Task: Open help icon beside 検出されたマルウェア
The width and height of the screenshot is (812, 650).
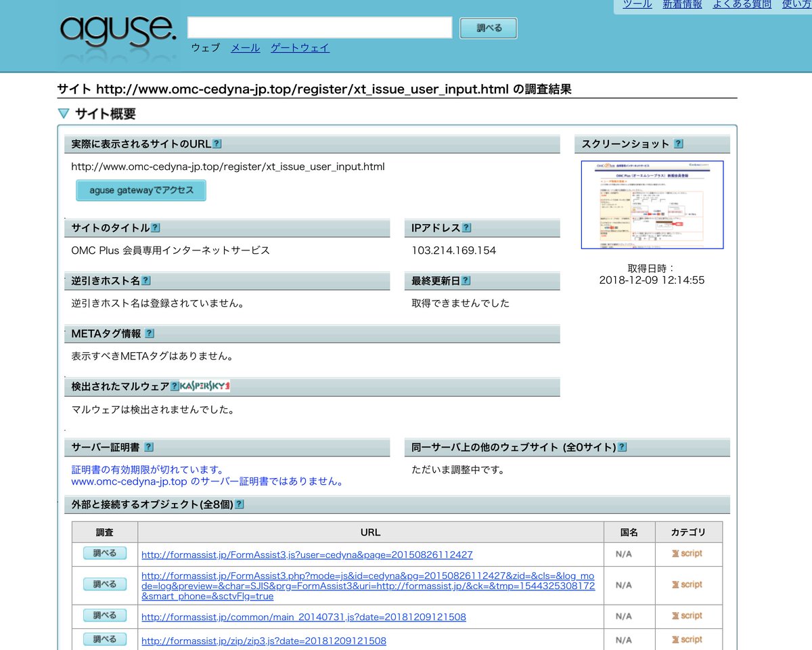Action: pyautogui.click(x=175, y=387)
